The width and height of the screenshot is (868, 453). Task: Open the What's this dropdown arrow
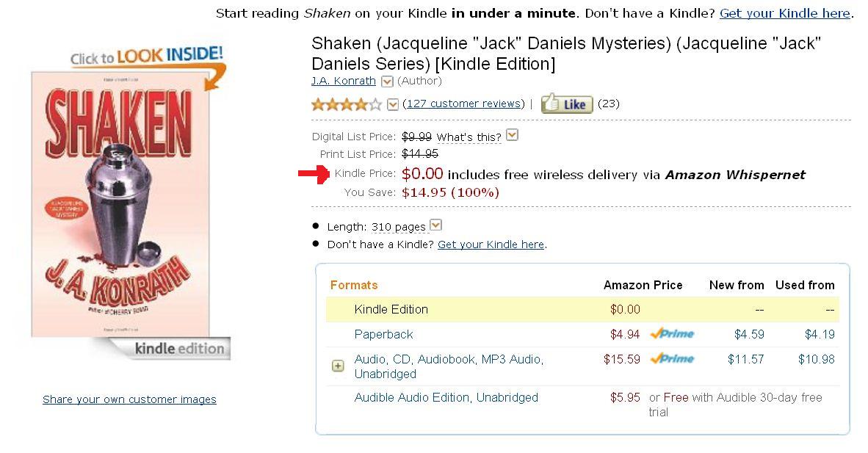click(x=513, y=135)
